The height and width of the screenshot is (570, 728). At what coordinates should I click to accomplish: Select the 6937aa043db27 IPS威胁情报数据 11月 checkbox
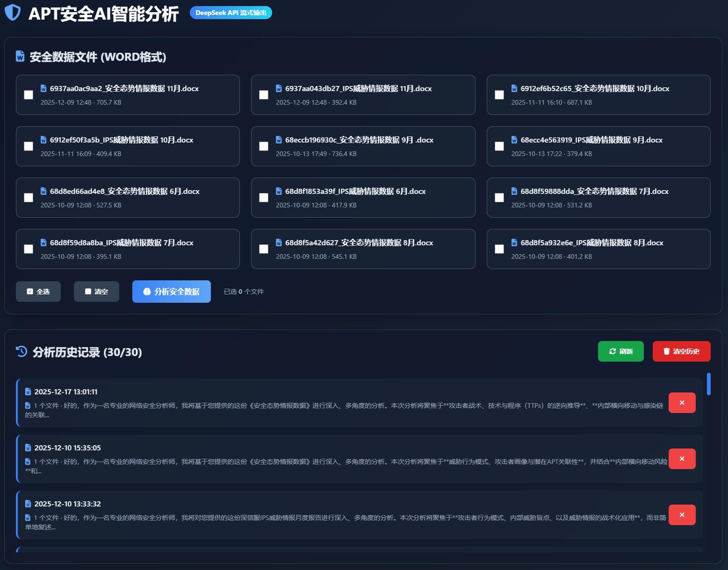[264, 95]
